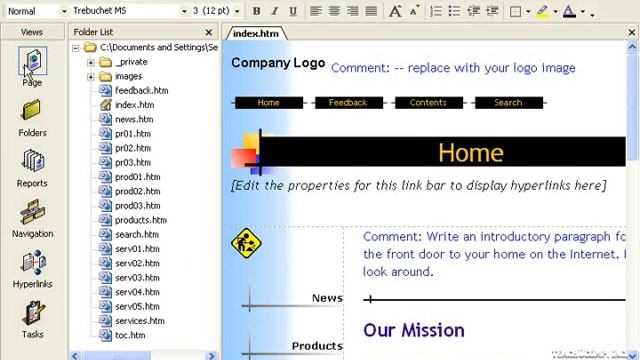Click the News link in sidebar
640x360 pixels.
(x=327, y=298)
